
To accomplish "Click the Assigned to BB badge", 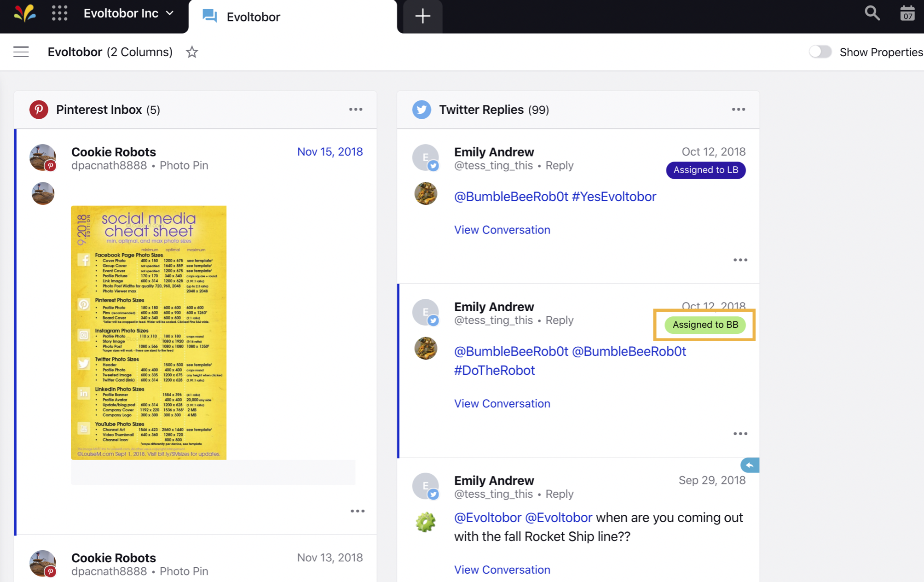I will (705, 325).
